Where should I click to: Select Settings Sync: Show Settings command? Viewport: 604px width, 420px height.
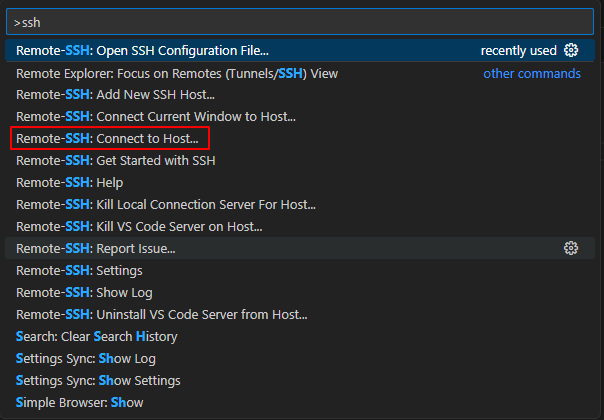[300, 380]
